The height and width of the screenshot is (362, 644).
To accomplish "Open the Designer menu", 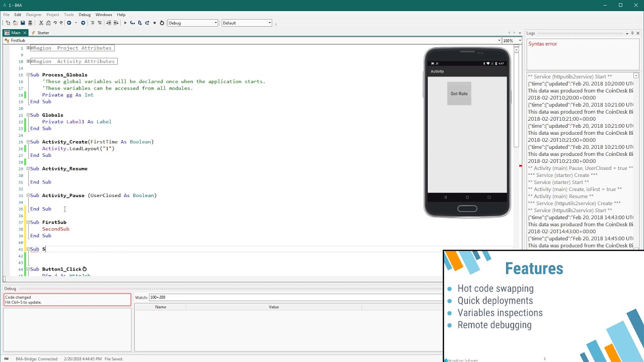I will pos(34,15).
